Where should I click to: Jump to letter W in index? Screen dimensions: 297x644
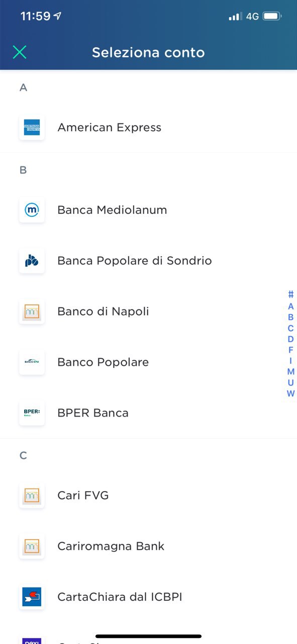(290, 394)
